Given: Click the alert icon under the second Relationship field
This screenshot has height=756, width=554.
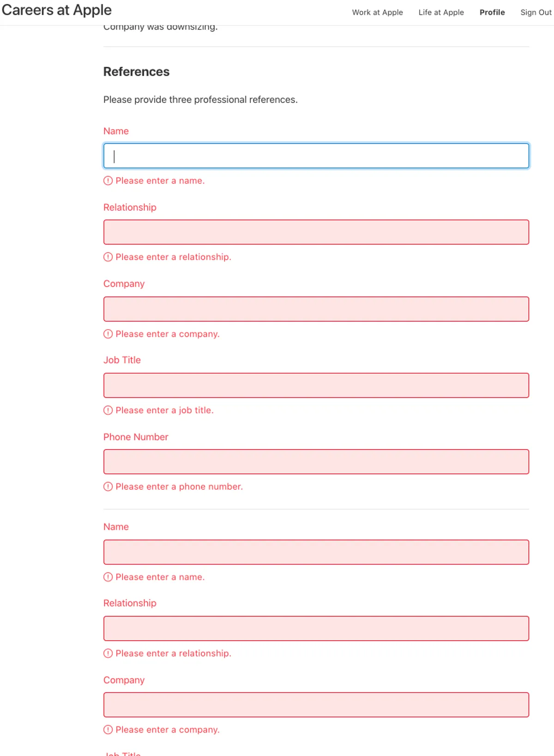Looking at the screenshot, I should [x=108, y=653].
